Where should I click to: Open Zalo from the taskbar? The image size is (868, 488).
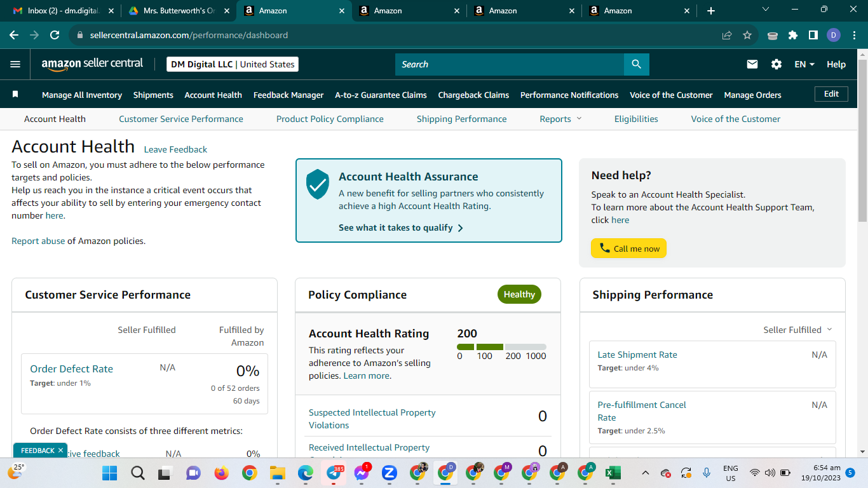pos(389,473)
